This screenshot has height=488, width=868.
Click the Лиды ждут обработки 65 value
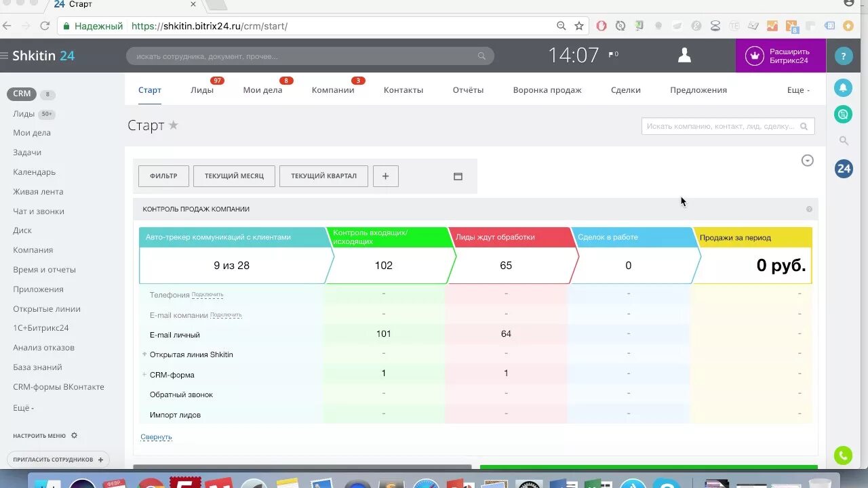506,266
